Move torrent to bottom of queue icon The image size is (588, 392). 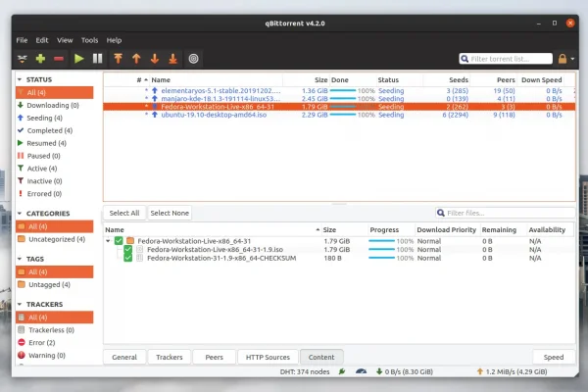[x=171, y=59]
